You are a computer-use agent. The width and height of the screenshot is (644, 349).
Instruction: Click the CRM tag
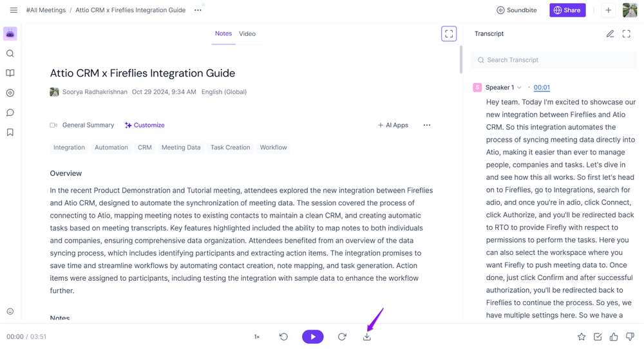point(144,147)
